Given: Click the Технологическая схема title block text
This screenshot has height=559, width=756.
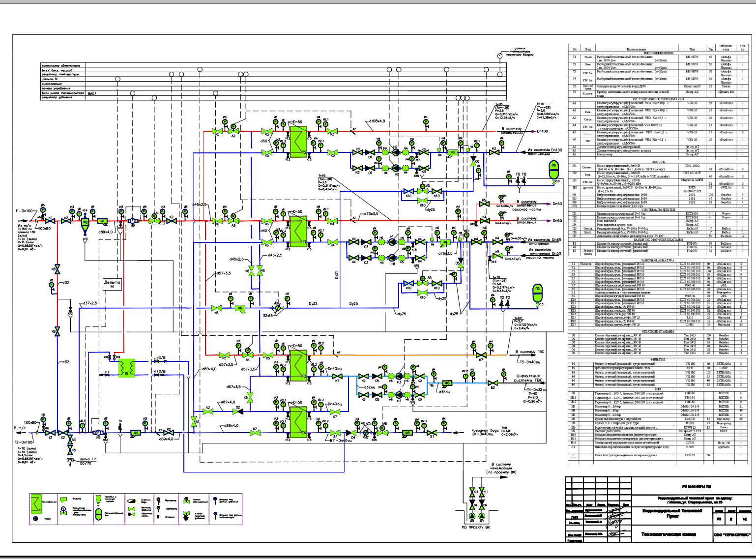Looking at the screenshot, I should click(669, 534).
